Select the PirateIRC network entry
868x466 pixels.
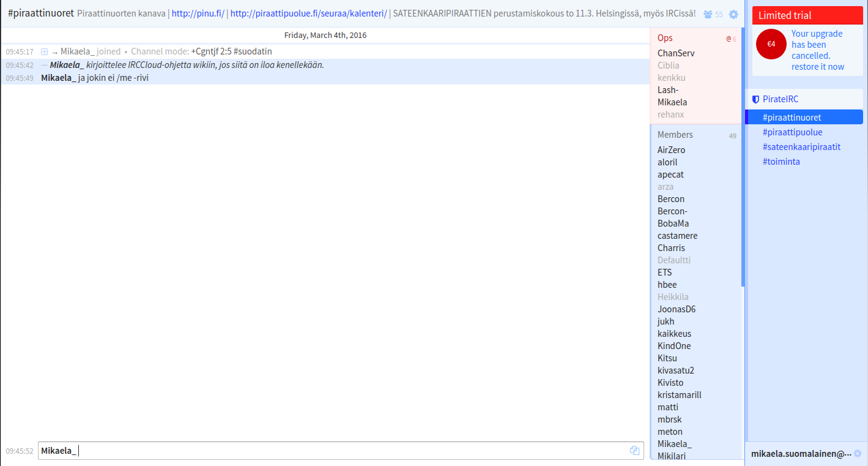pyautogui.click(x=780, y=99)
